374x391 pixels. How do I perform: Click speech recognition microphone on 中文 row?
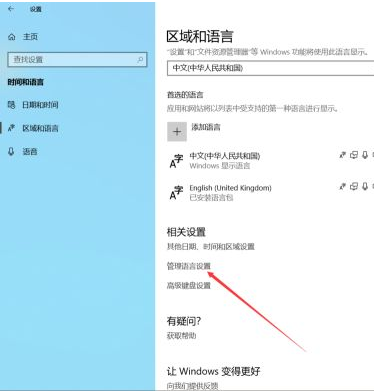pyautogui.click(x=365, y=155)
